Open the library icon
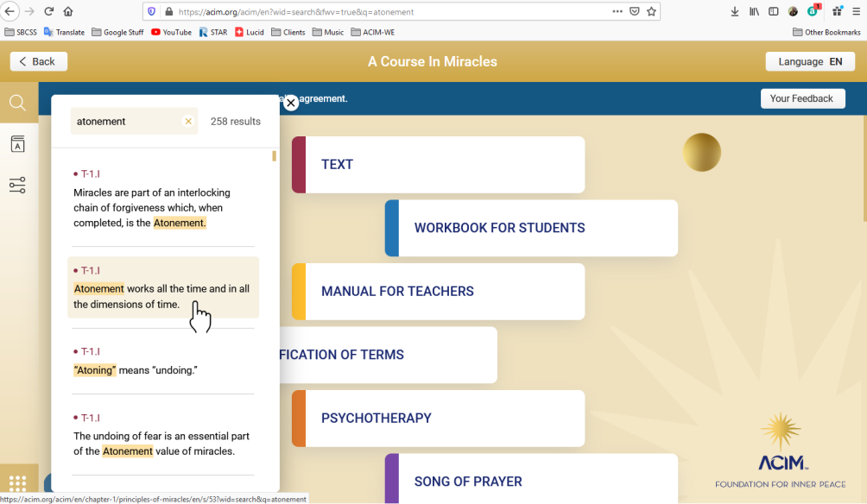This screenshot has height=504, width=867. coord(754,11)
